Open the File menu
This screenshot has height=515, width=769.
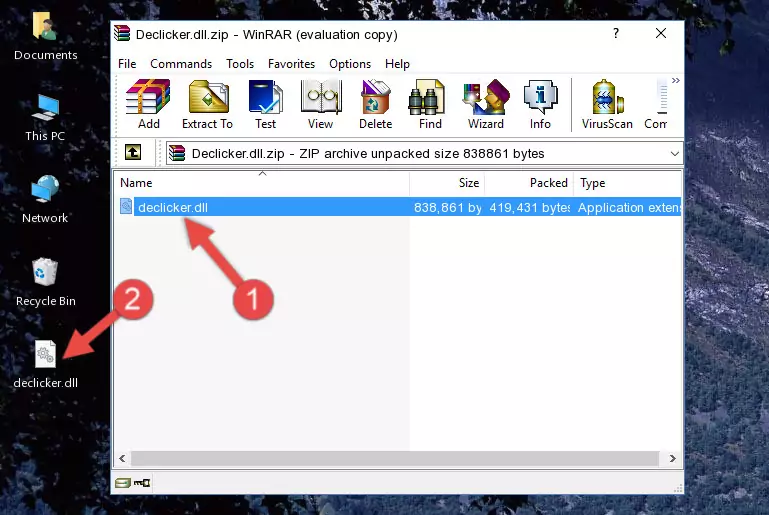click(127, 64)
